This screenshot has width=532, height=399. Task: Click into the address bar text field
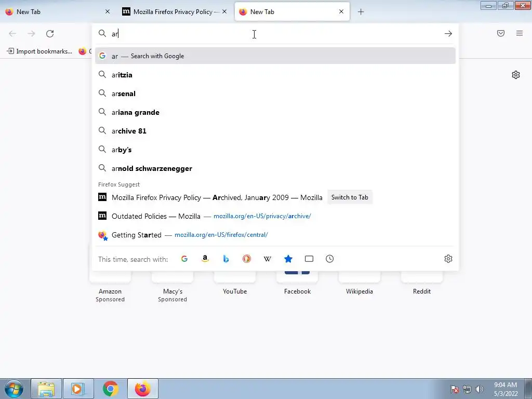coord(275,34)
